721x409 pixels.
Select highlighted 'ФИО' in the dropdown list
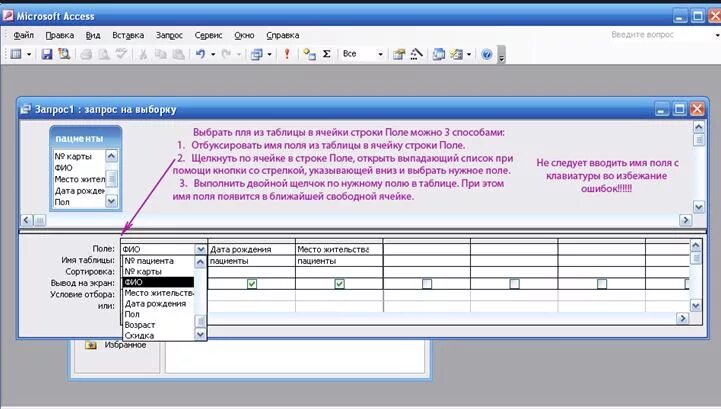pos(159,282)
